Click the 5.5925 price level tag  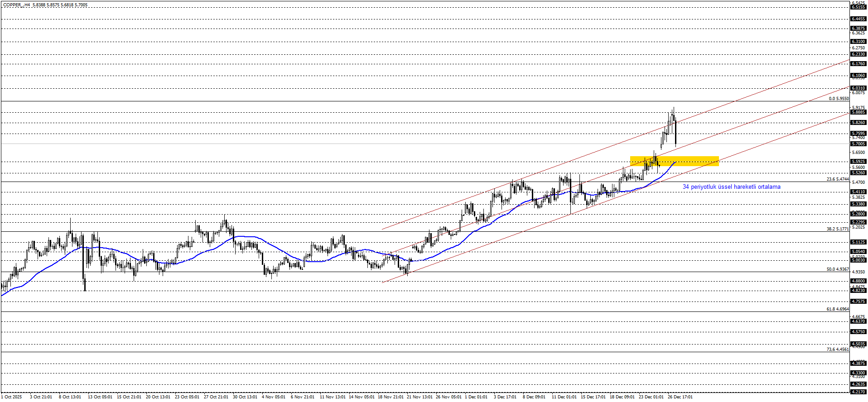pyautogui.click(x=858, y=162)
